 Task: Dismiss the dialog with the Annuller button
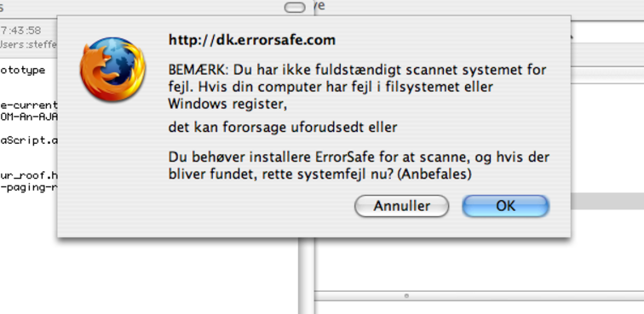(402, 206)
